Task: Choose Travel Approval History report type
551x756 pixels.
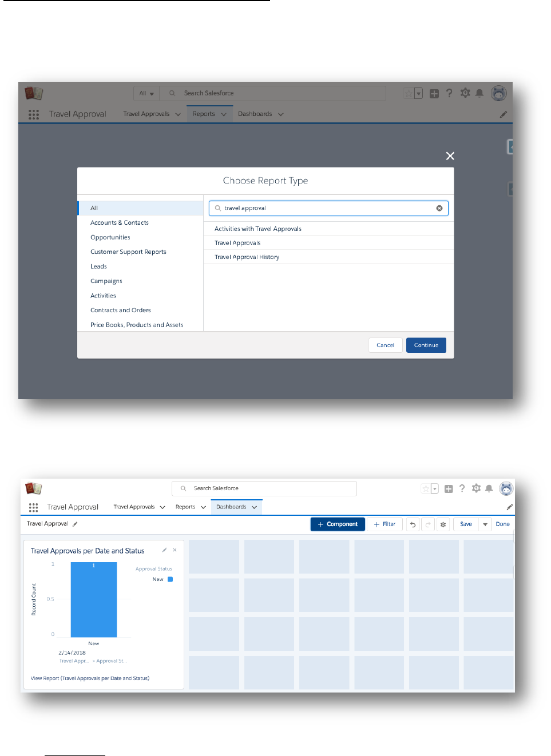Action: (x=329, y=257)
